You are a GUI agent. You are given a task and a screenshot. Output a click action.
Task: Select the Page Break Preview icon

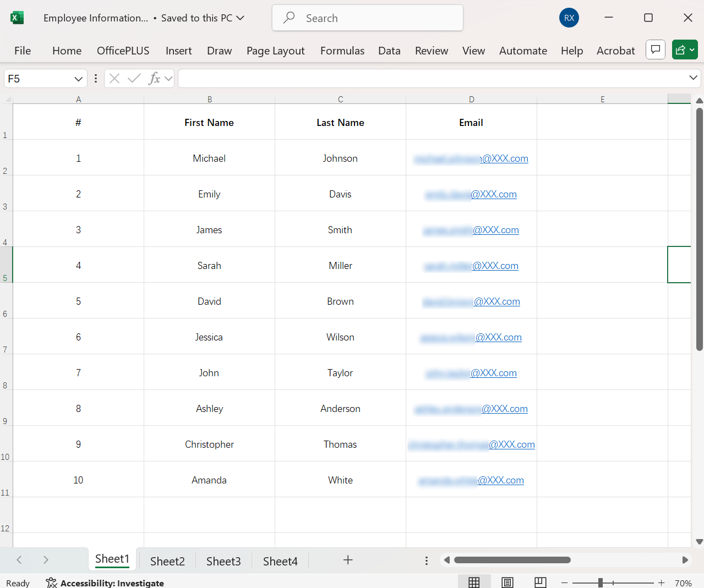coord(540,581)
